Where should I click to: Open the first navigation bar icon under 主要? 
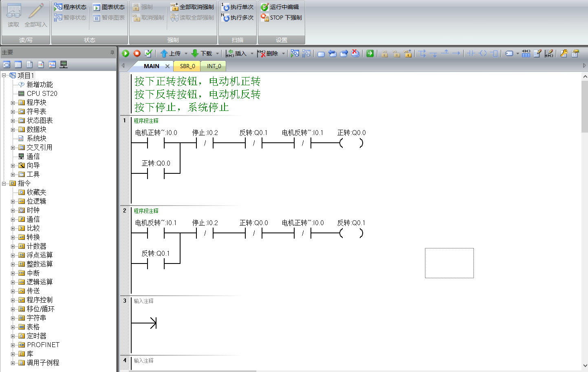point(7,64)
